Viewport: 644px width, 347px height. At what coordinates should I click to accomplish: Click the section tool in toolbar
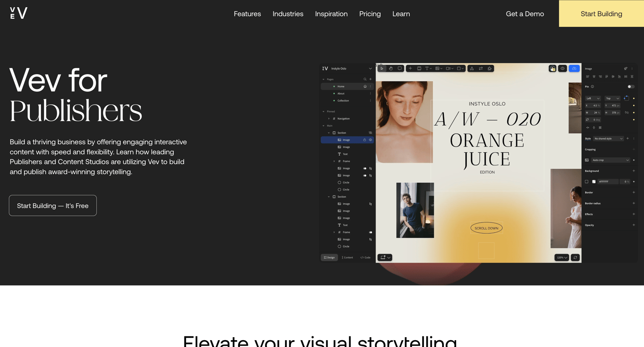pos(419,68)
